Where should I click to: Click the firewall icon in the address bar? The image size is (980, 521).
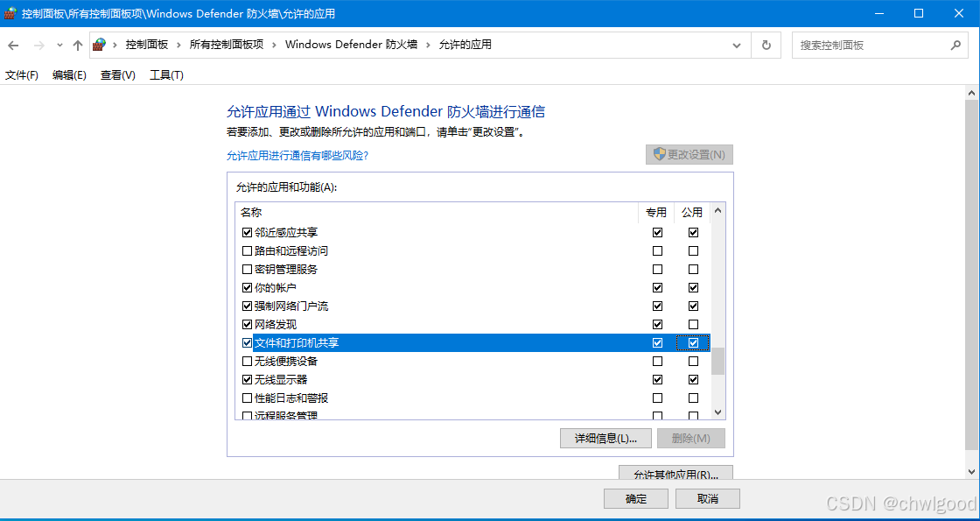100,45
